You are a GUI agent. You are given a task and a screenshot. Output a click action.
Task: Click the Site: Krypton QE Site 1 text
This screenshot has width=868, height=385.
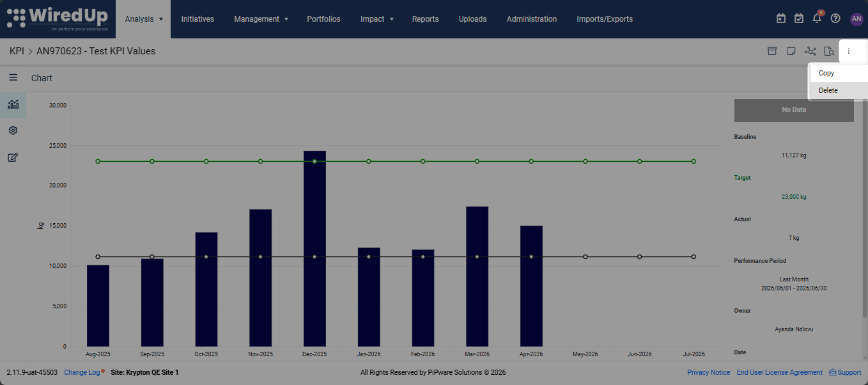[x=145, y=372]
